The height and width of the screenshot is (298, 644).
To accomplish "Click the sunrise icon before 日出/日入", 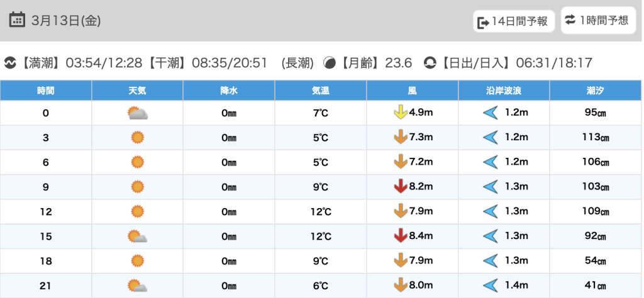I will 430,63.
